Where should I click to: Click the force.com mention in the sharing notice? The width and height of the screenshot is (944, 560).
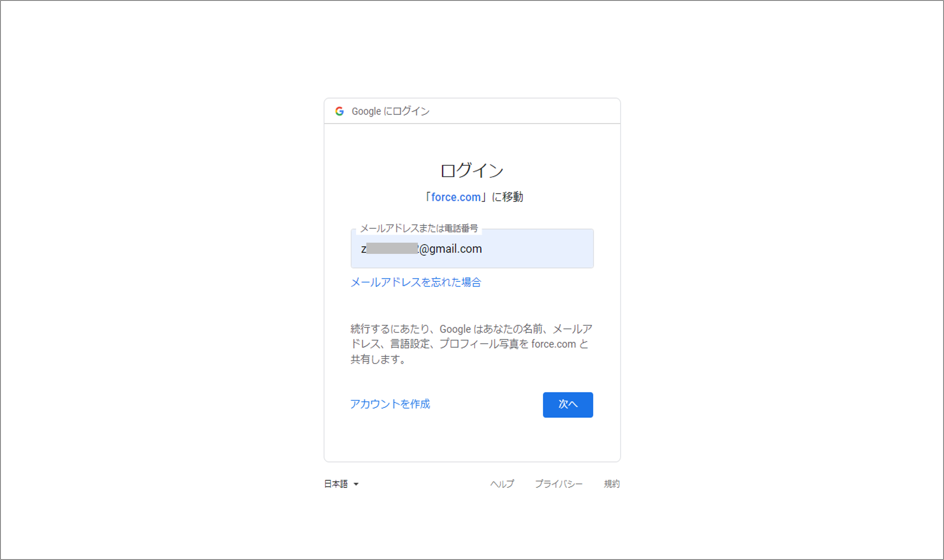coord(553,344)
